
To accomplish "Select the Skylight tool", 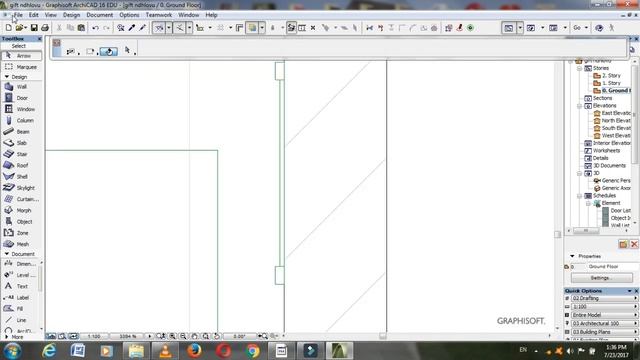I will pyautogui.click(x=21, y=188).
